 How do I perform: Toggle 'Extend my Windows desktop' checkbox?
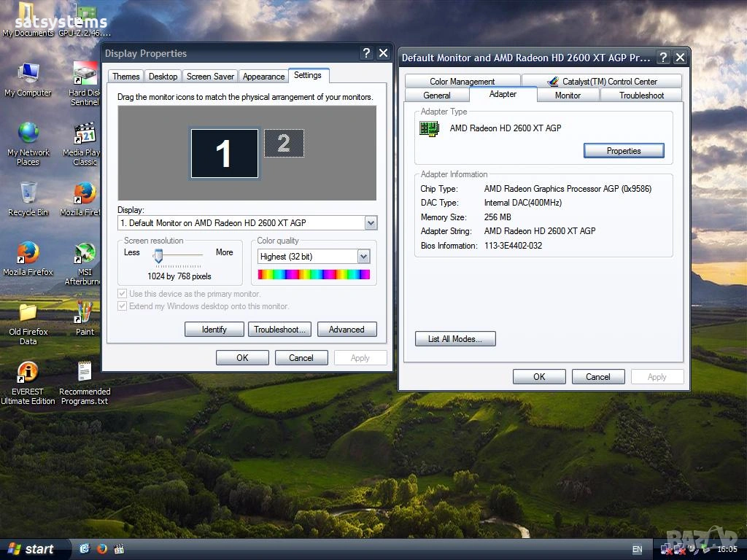point(123,306)
